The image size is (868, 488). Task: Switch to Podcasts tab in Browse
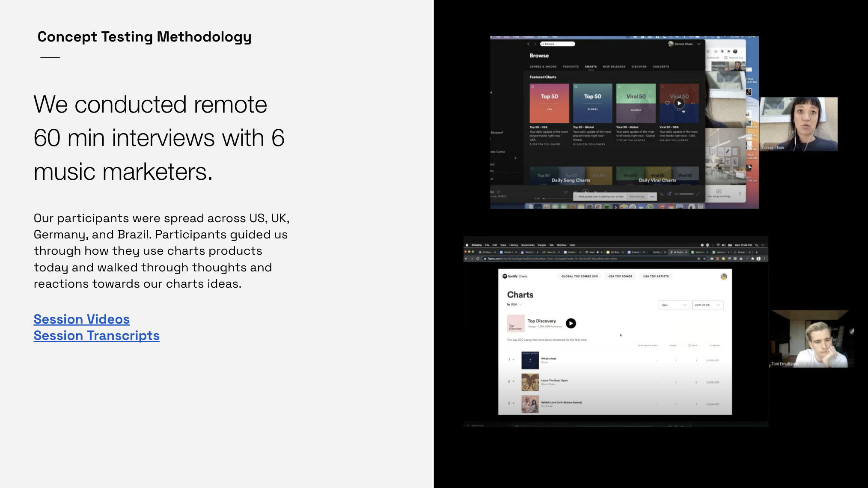[571, 66]
